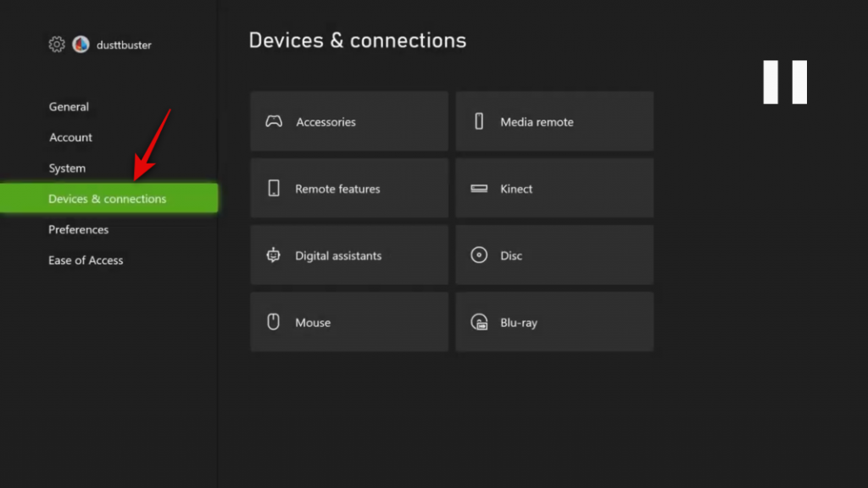Open Remote features options
This screenshot has width=868, height=488.
pyautogui.click(x=348, y=188)
